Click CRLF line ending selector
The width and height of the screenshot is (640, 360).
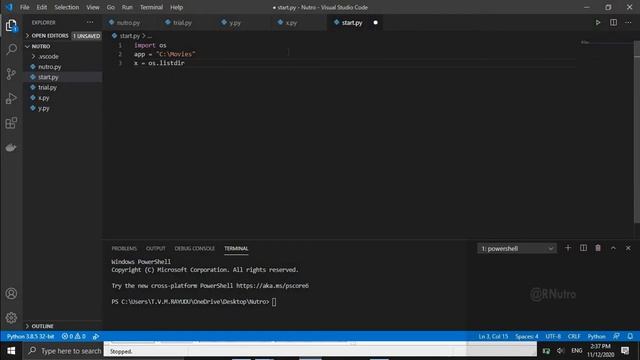tap(574, 336)
